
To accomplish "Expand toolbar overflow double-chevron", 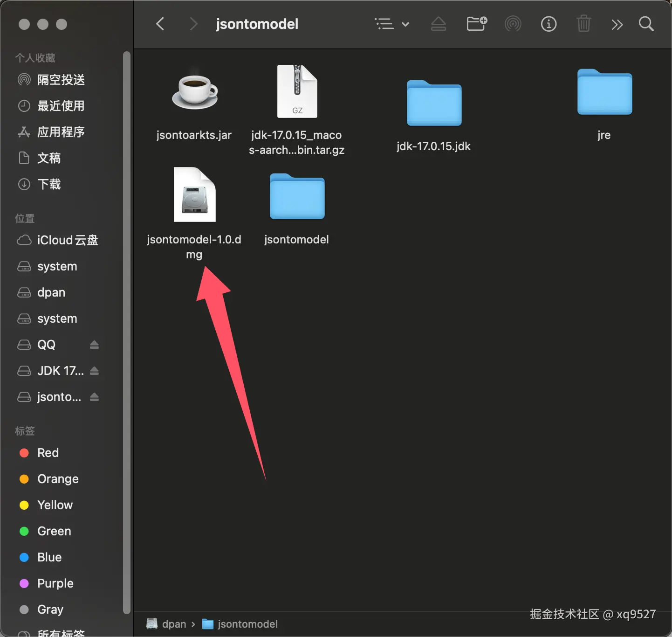I will pos(617,24).
